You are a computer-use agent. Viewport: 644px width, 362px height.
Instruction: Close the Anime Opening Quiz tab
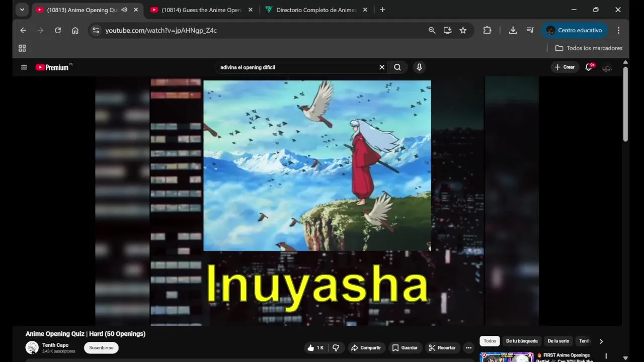[136, 10]
